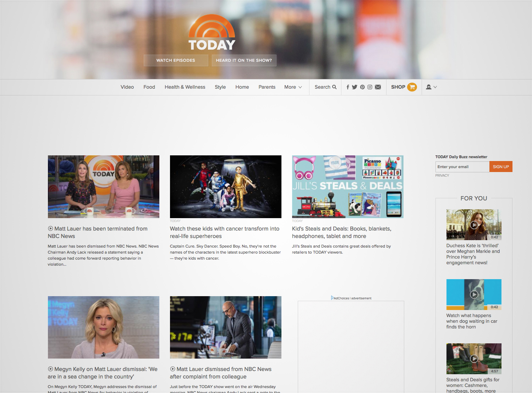Open Matt Lauer dismissed after complaint headline
The height and width of the screenshot is (393, 532).
point(221,373)
